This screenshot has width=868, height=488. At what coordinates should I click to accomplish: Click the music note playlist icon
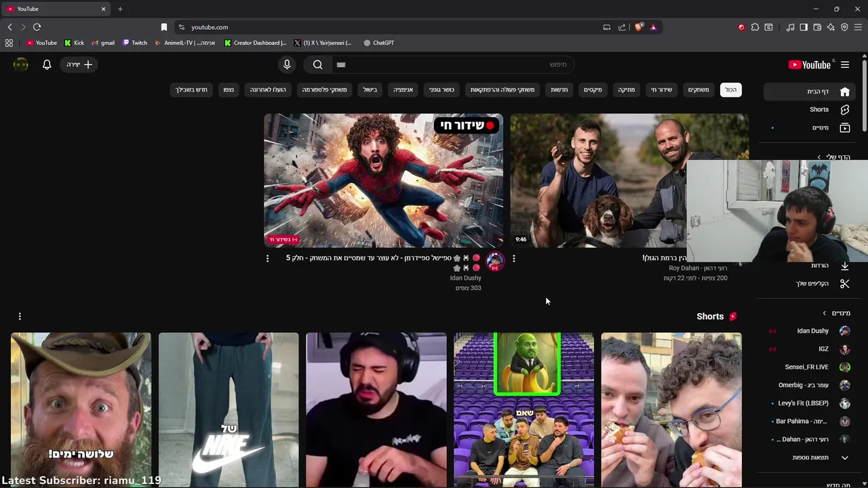coord(790,27)
